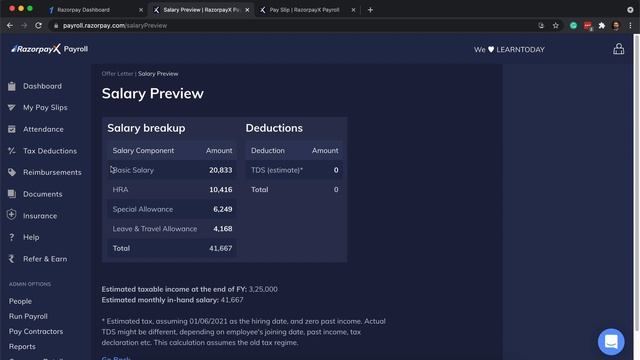This screenshot has width=640, height=360.
Task: Open Tax Deductions in the sidebar
Action: (50, 151)
